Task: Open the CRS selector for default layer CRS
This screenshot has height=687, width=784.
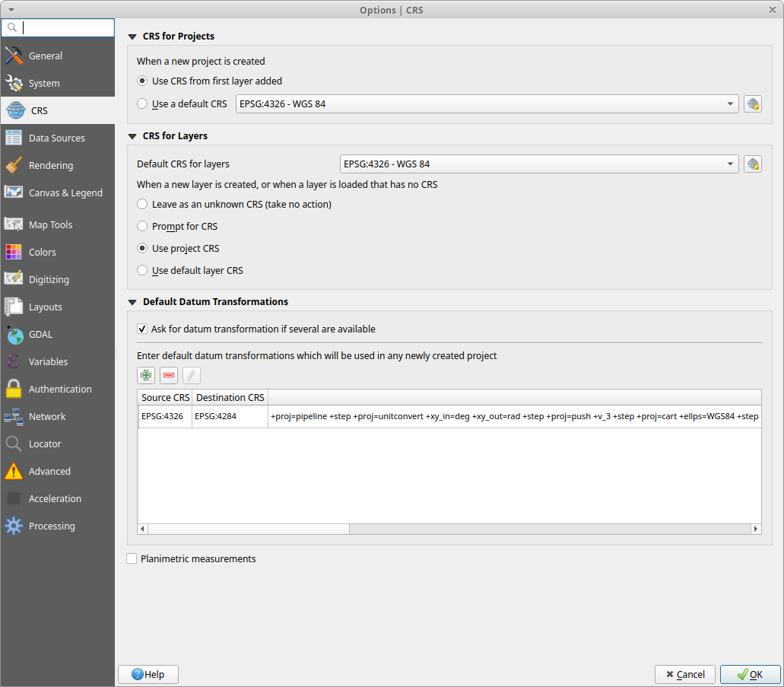Action: coord(753,164)
